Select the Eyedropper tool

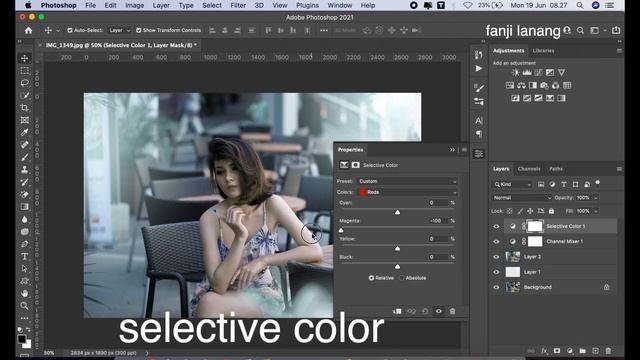click(x=24, y=132)
